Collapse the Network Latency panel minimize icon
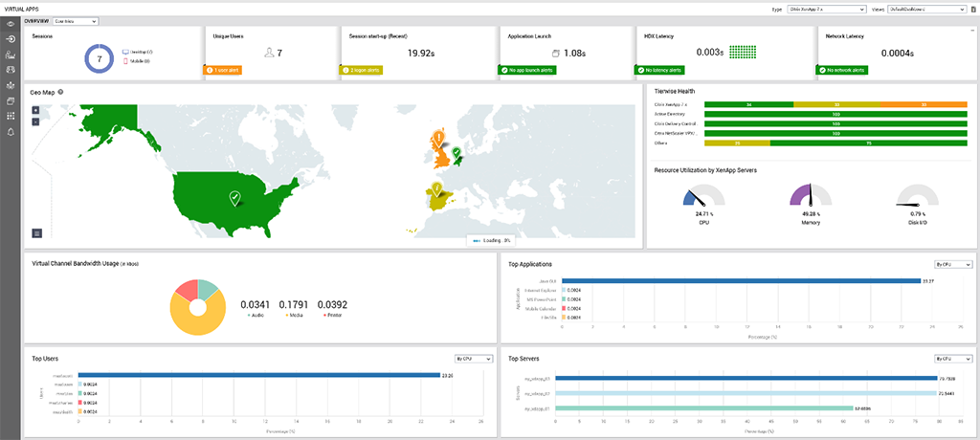980x440 pixels. coord(972,30)
